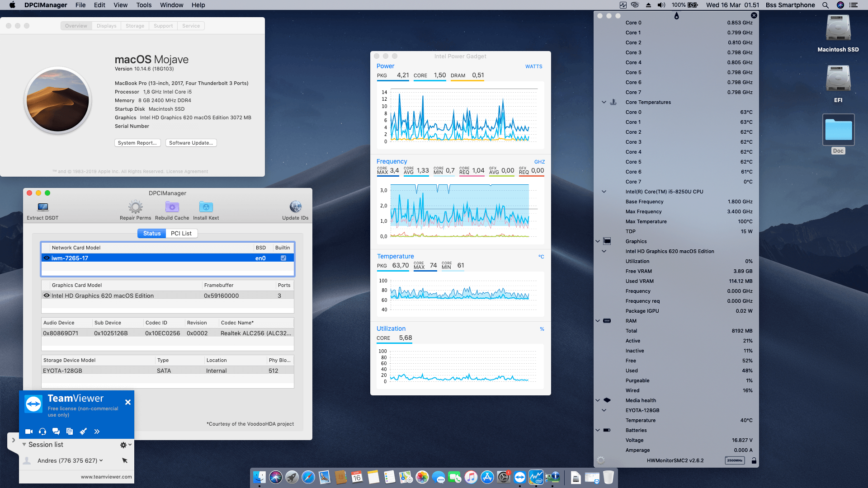Switch to Displays tab in About This Mac

point(107,26)
